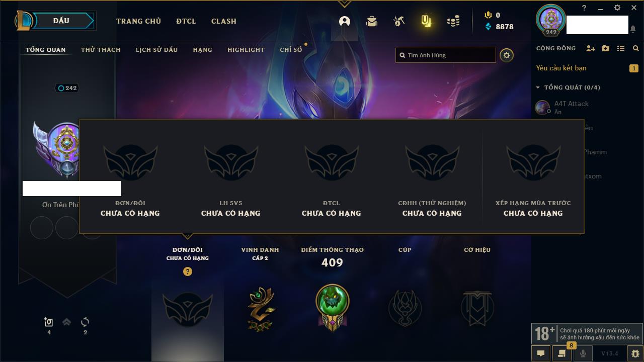Open the Loot hammer icon
The width and height of the screenshot is (644, 362).
point(399,21)
